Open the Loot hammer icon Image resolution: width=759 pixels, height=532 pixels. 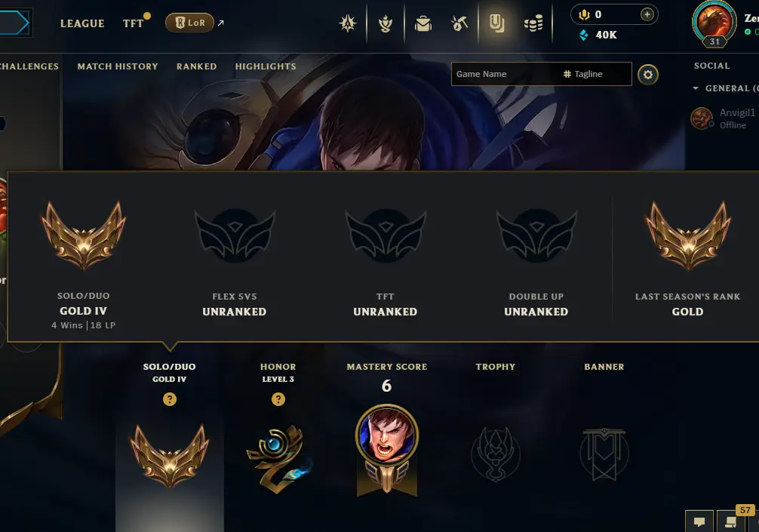point(459,23)
